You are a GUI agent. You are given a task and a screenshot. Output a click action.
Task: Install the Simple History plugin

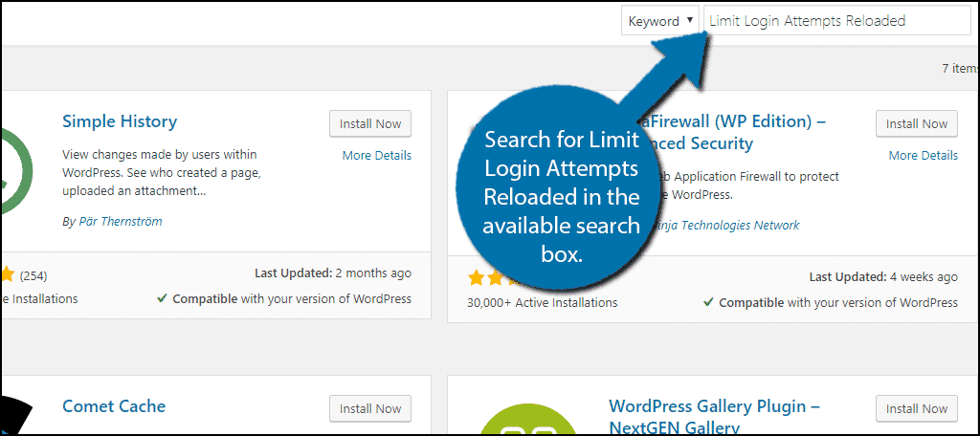(370, 123)
